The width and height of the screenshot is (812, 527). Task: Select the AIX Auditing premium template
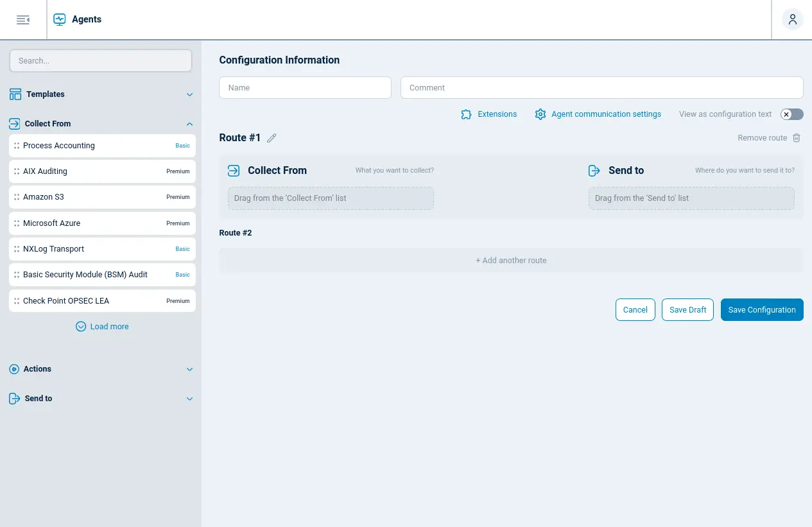tap(102, 171)
